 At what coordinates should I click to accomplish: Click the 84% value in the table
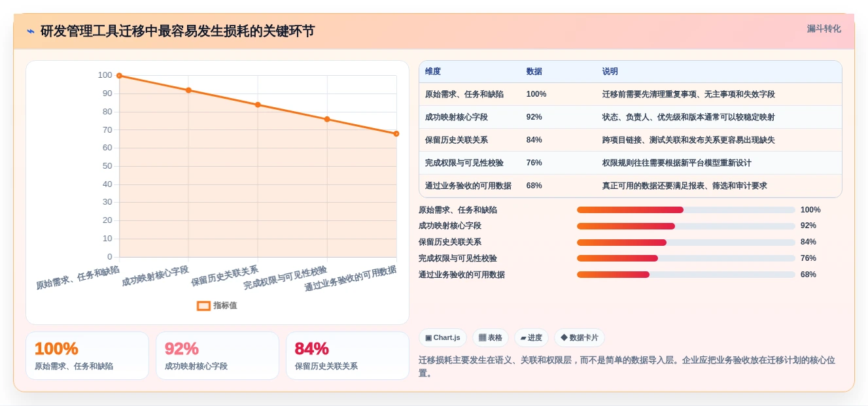click(534, 140)
